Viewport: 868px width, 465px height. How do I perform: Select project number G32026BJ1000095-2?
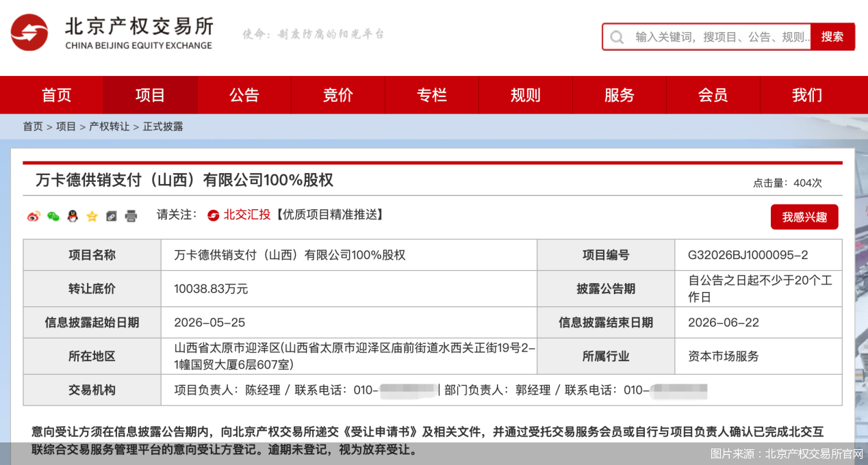pos(748,255)
